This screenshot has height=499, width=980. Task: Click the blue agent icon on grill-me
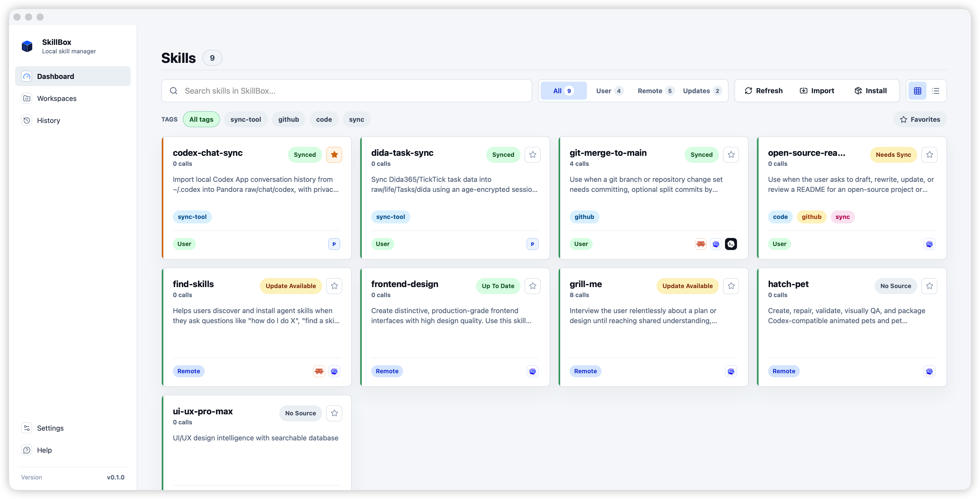(x=731, y=371)
